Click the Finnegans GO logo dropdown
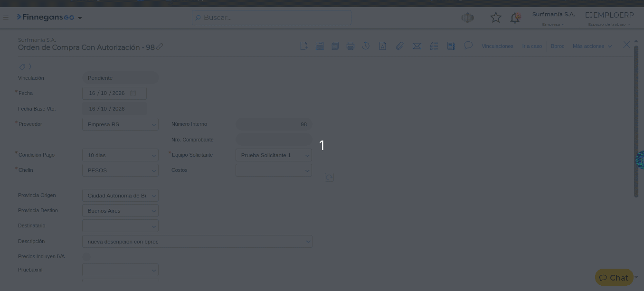 pos(49,18)
